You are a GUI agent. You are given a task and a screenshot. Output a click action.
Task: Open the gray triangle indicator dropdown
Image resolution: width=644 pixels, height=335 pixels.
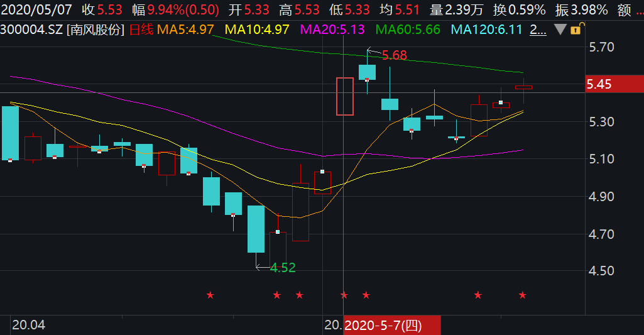(x=560, y=30)
